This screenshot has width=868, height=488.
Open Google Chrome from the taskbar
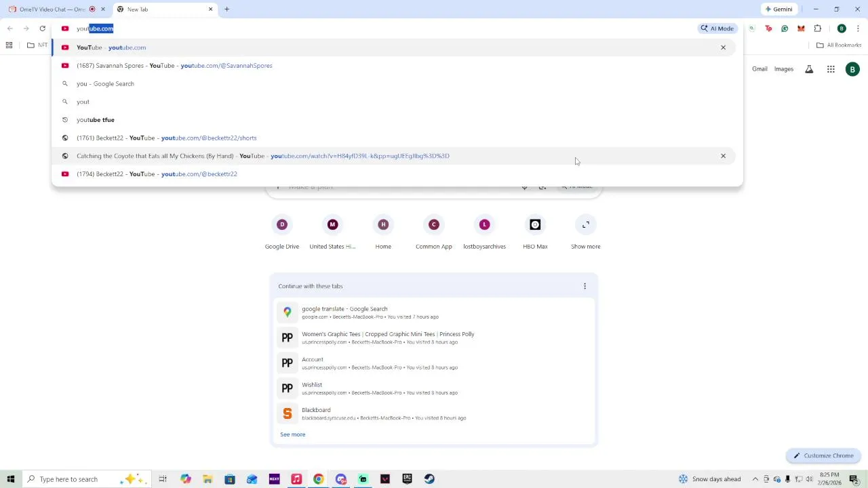318,479
